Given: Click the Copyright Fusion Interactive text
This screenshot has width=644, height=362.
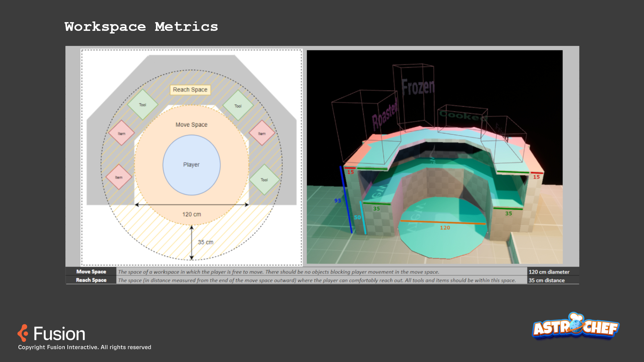Looking at the screenshot, I should (x=85, y=347).
